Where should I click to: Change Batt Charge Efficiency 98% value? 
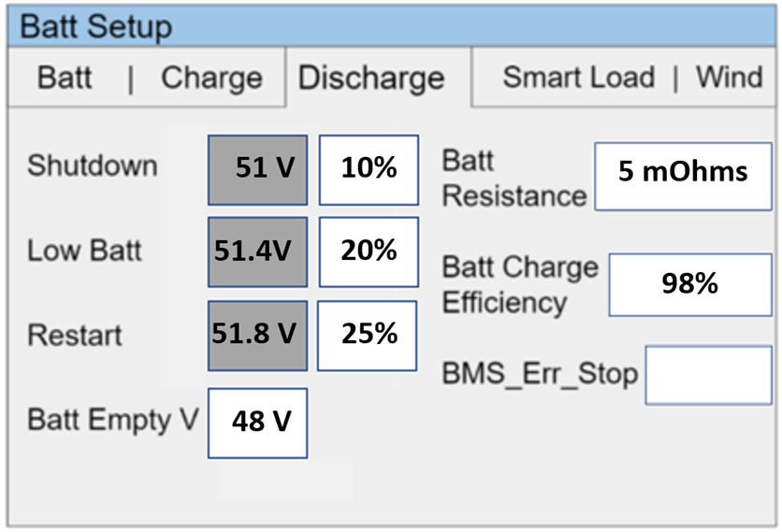coord(690,284)
